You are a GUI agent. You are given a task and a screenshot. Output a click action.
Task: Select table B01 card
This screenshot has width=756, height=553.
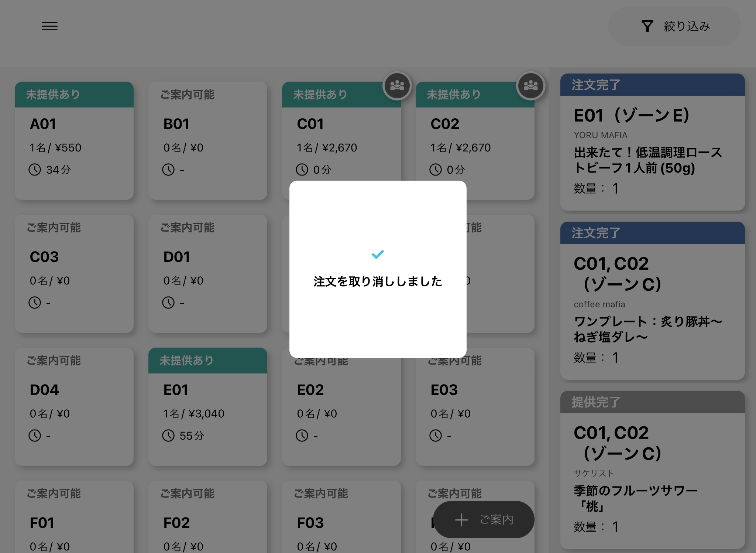tap(207, 148)
